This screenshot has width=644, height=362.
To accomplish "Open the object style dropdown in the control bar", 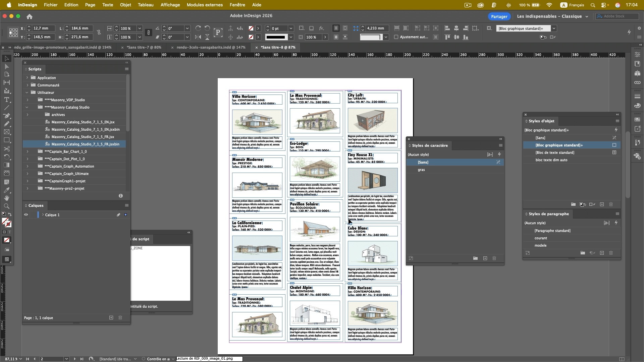I will coord(554,28).
